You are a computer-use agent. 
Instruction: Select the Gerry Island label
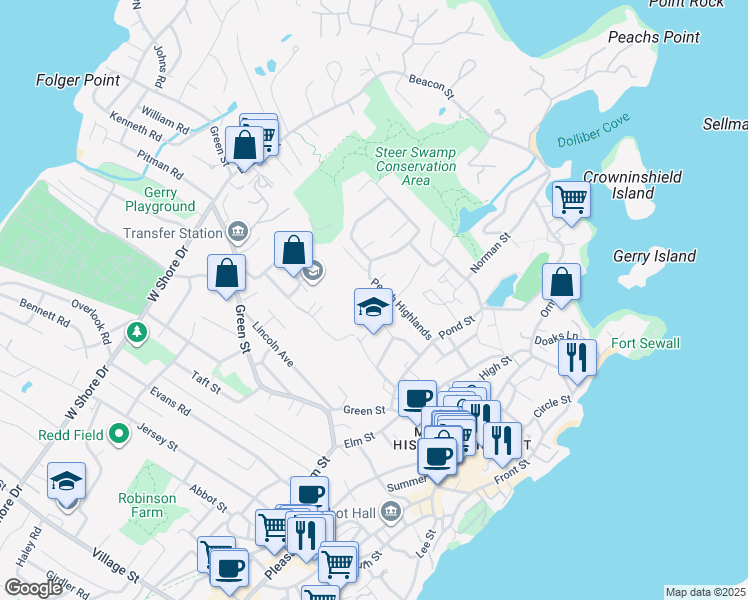654,256
